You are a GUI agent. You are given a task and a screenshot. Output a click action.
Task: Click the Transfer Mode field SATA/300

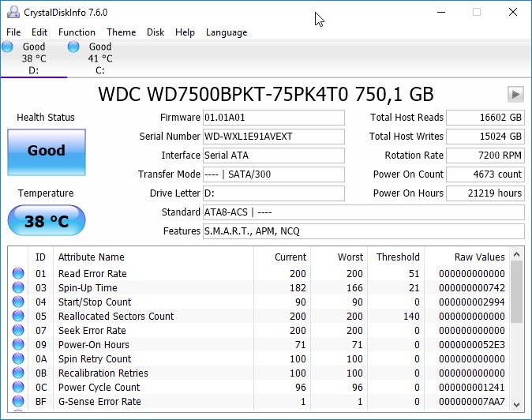274,174
